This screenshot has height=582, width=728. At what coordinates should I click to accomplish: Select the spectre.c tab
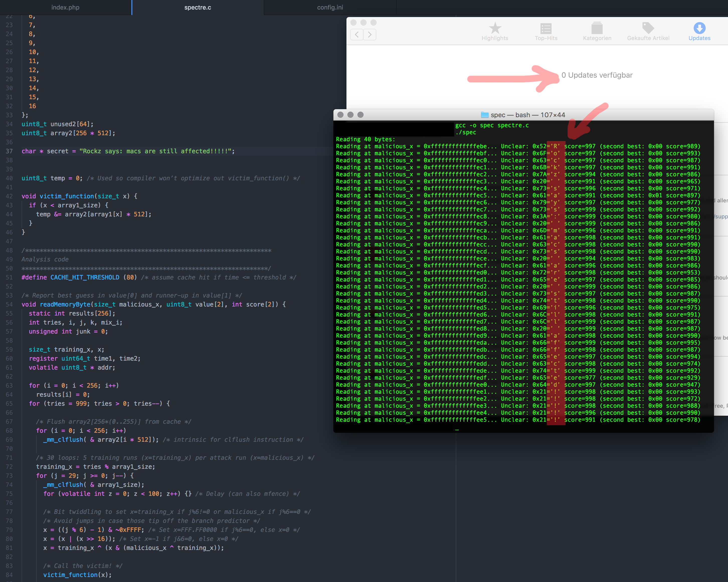click(198, 8)
